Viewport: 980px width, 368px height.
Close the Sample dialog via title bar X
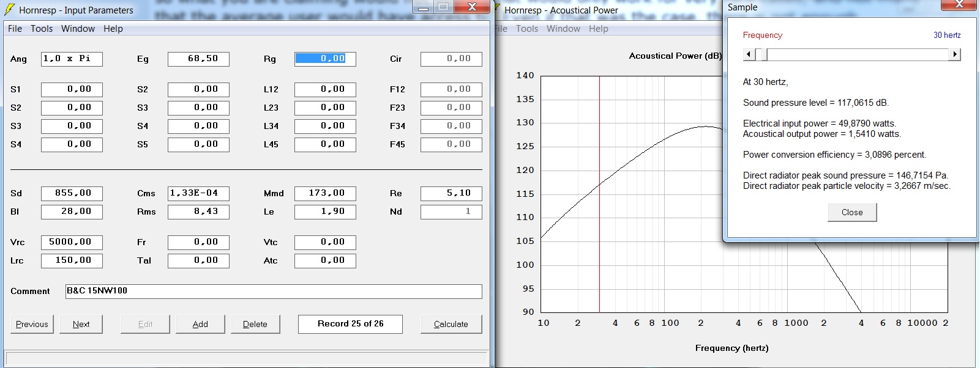click(x=959, y=5)
